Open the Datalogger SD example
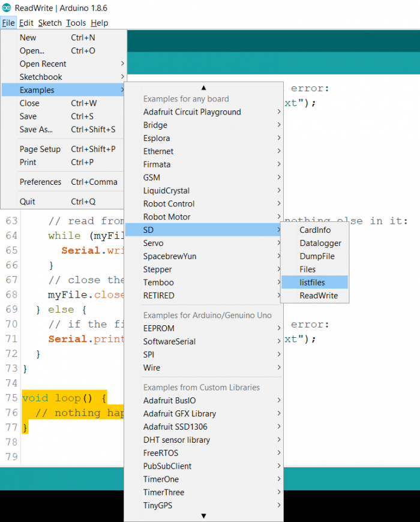Viewport: 420px width, 522px height. click(315, 243)
